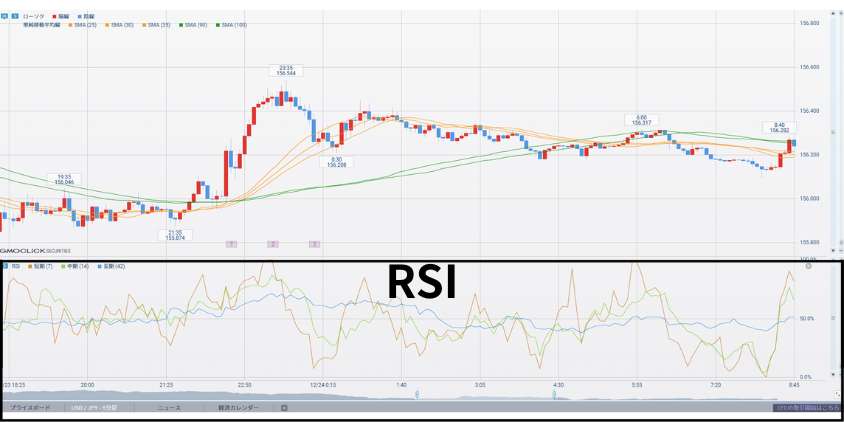Screen dimensions: 844x422
Task: Click the first blue icon above the candlestick chart
Action: (x=4, y=16)
